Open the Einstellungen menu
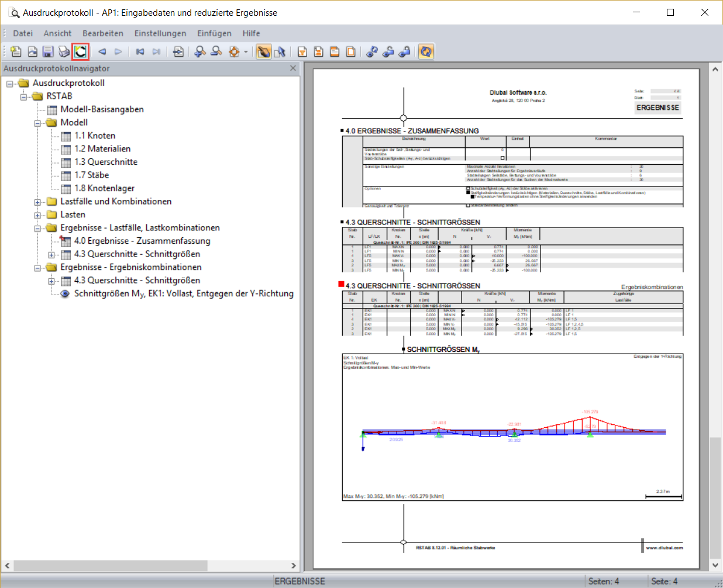Viewport: 723px width, 588px height. click(160, 33)
